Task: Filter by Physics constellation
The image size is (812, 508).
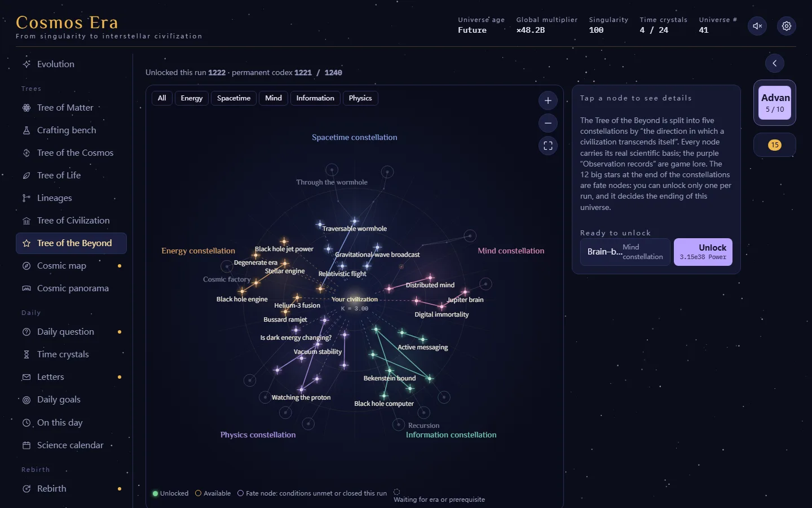Action: click(x=360, y=98)
